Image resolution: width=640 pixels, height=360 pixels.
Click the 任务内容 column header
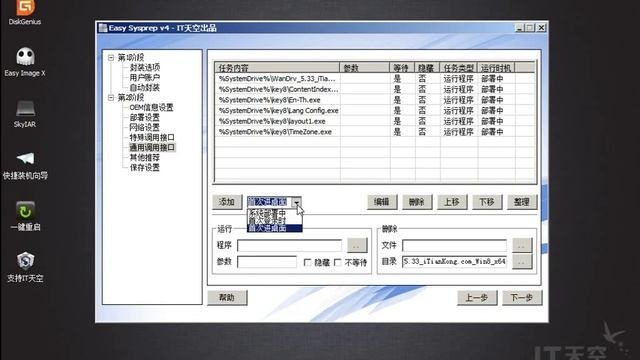[277, 68]
